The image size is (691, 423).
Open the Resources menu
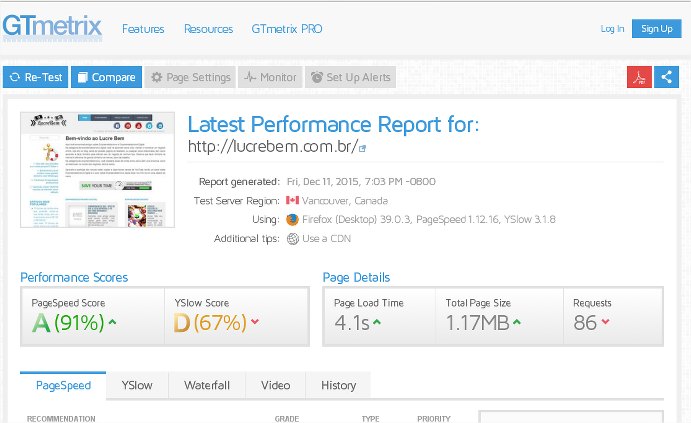tap(208, 29)
